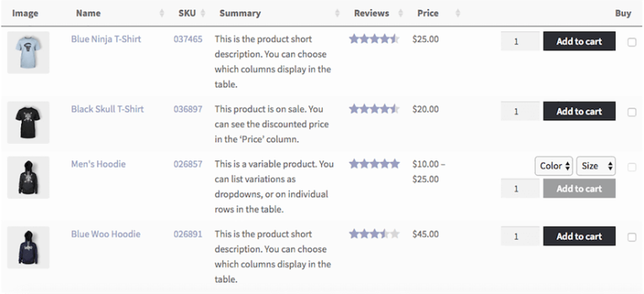Screen dimensions: 644x294
Task: Click star rating for Blue Woo Hoodie
Action: [x=374, y=234]
